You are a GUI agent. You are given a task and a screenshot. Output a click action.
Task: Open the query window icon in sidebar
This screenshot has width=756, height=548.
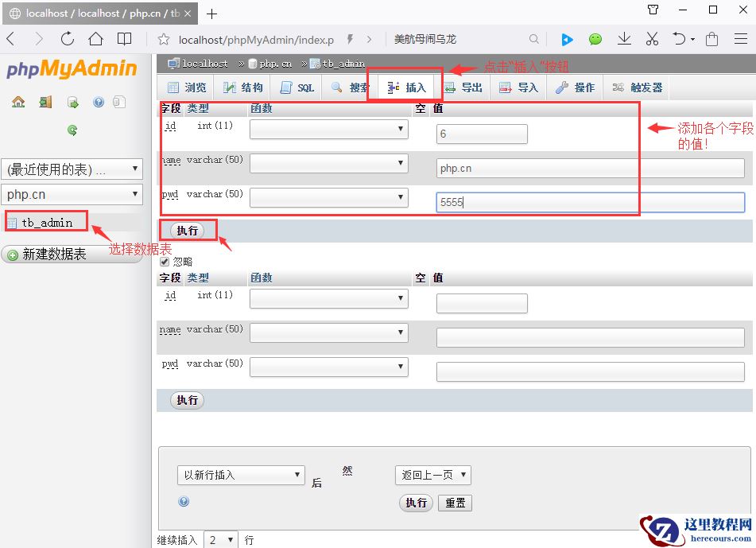click(x=73, y=102)
